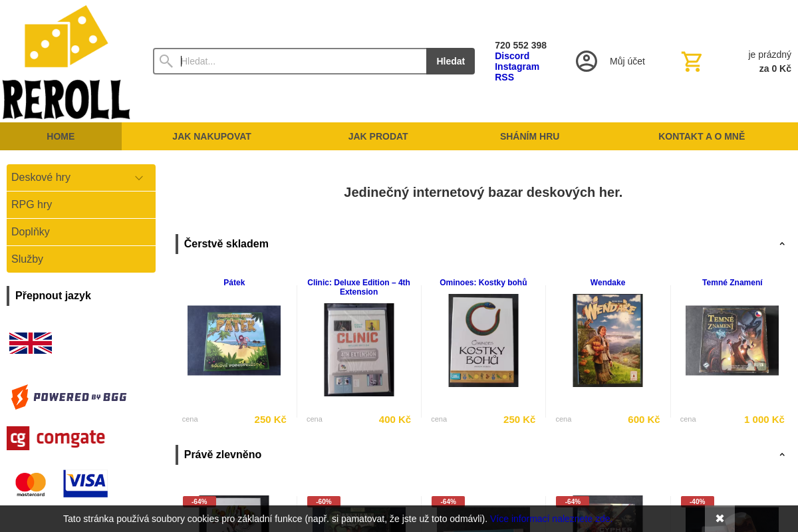Click the 600 Kč price of Wendake
The height and width of the screenshot is (532, 798).
(644, 420)
